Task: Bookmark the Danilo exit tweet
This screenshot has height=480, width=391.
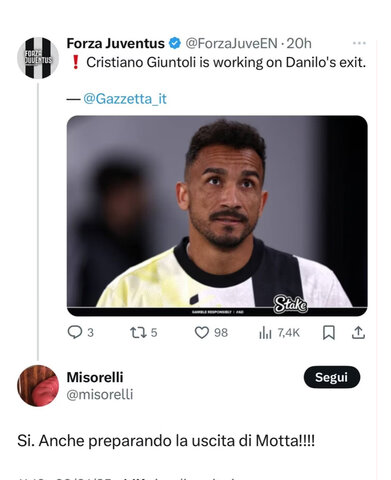Action: 329,332
